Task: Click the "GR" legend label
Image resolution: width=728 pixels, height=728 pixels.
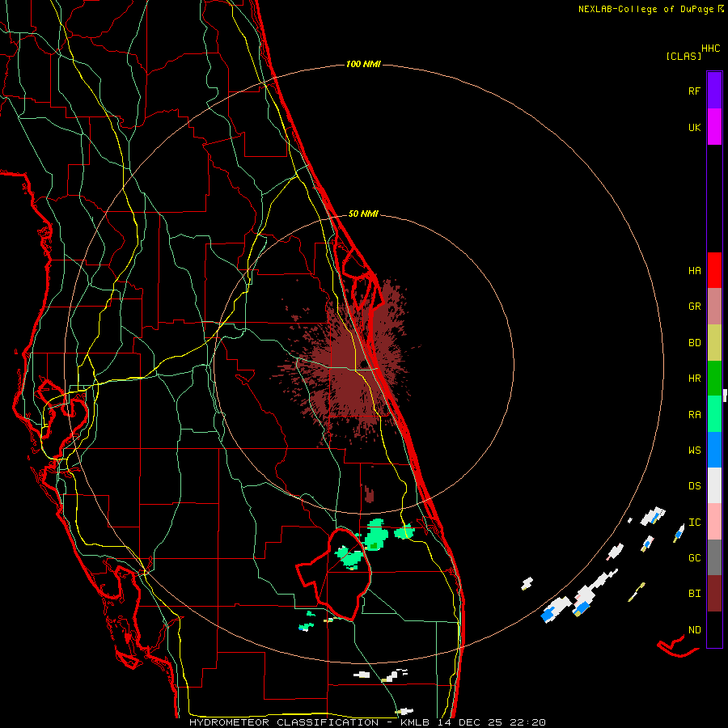Action: pos(694,307)
